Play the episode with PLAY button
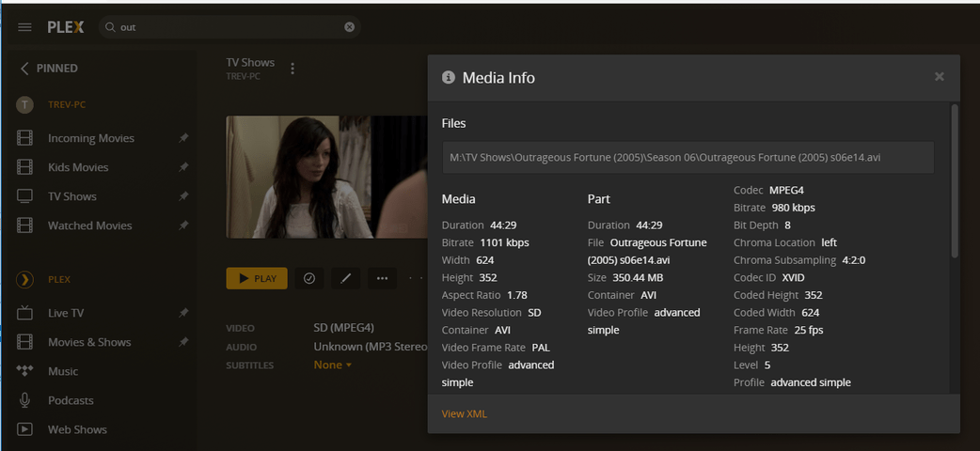 pos(257,279)
